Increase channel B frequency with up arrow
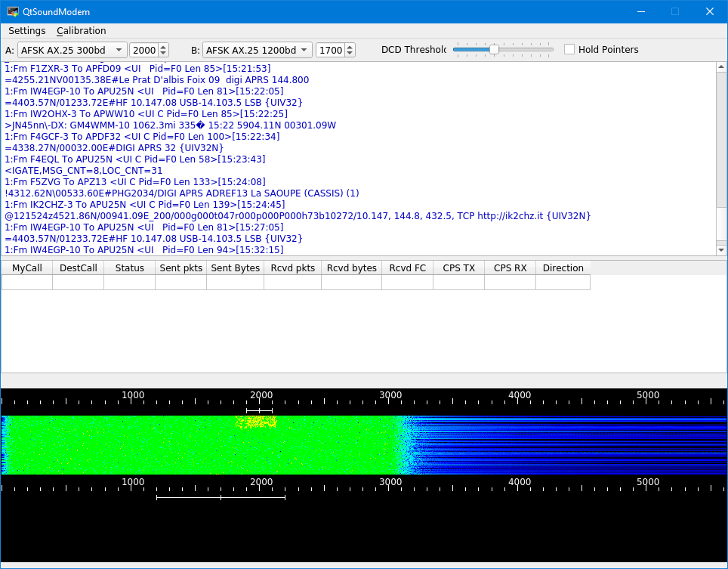This screenshot has height=569, width=728. tap(350, 47)
